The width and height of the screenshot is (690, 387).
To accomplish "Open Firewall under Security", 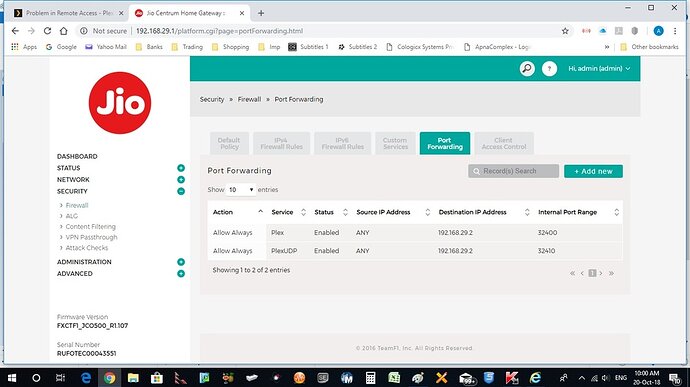I will pyautogui.click(x=77, y=205).
